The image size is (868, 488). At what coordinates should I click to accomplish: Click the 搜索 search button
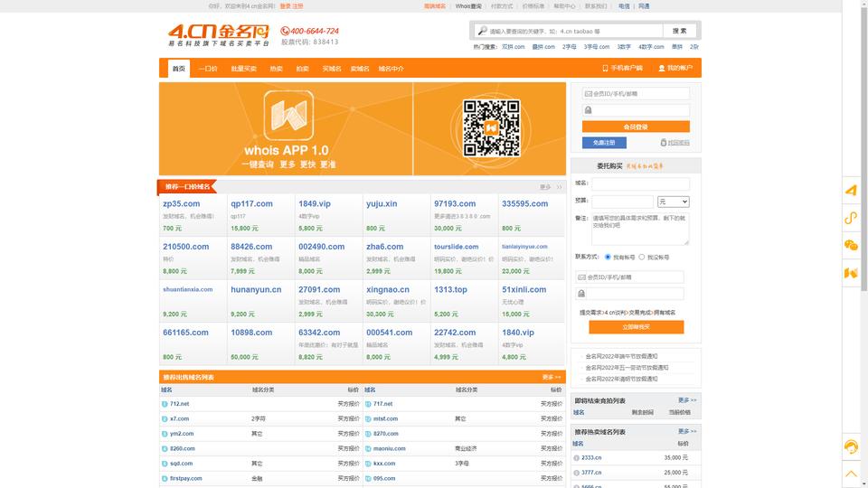679,31
